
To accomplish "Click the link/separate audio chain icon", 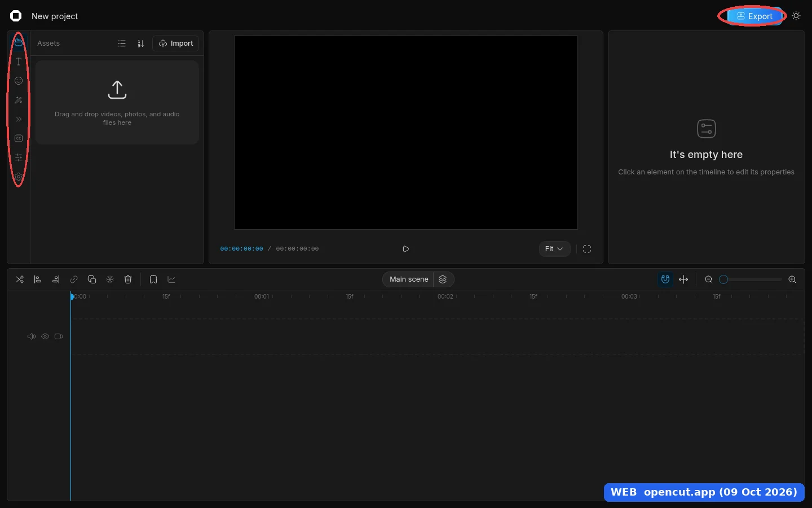I will (x=74, y=279).
